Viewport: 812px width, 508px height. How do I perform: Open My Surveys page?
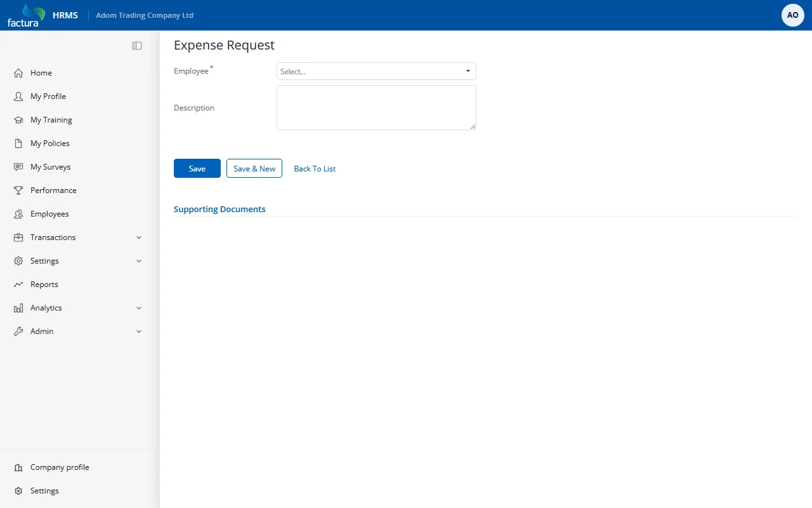pyautogui.click(x=51, y=167)
